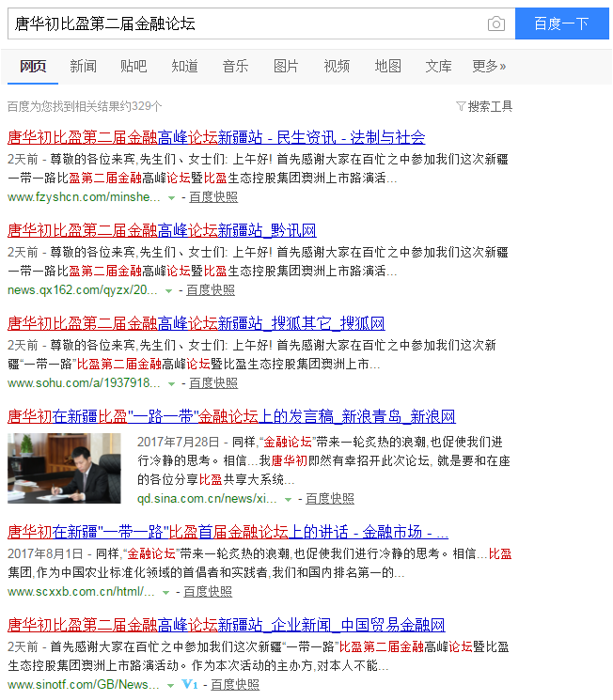Open 百度快照 for the sohu.com result
The image size is (613, 700).
tap(213, 383)
